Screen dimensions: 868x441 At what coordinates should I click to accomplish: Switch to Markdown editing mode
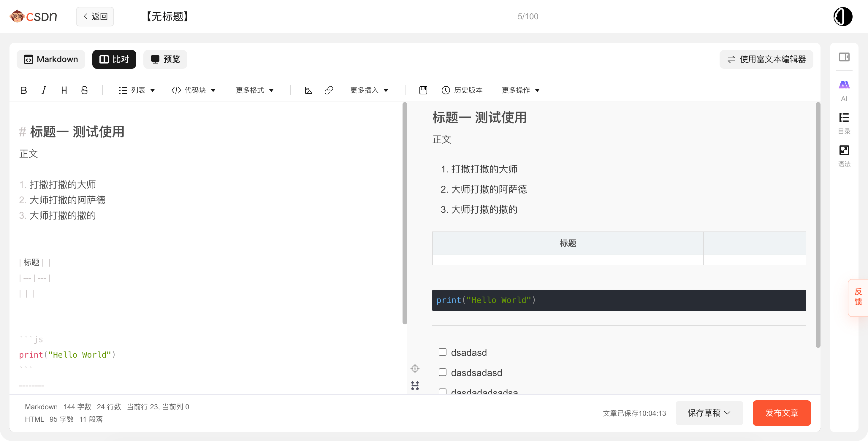point(51,59)
